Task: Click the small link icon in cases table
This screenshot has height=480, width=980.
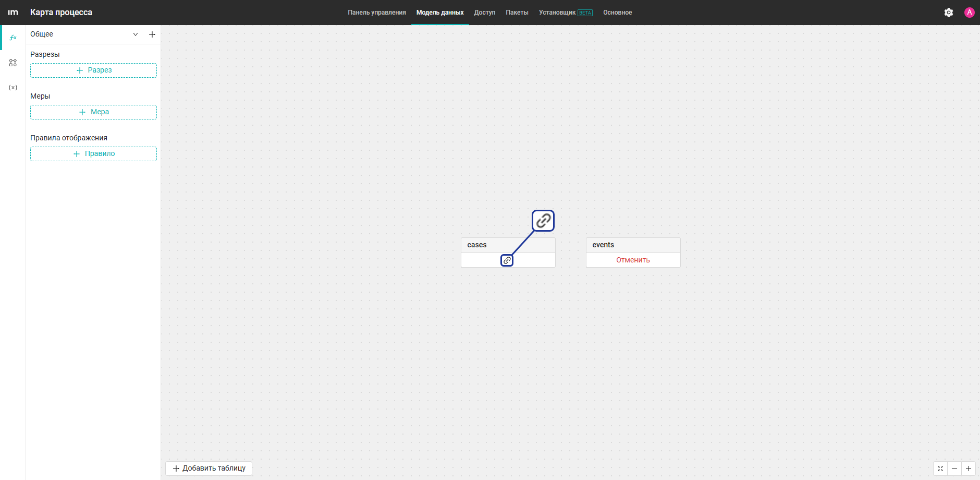Action: coord(507,260)
